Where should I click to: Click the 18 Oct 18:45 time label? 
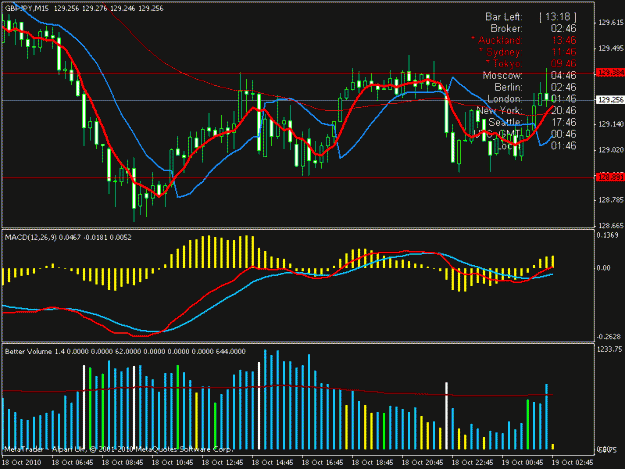[372, 462]
